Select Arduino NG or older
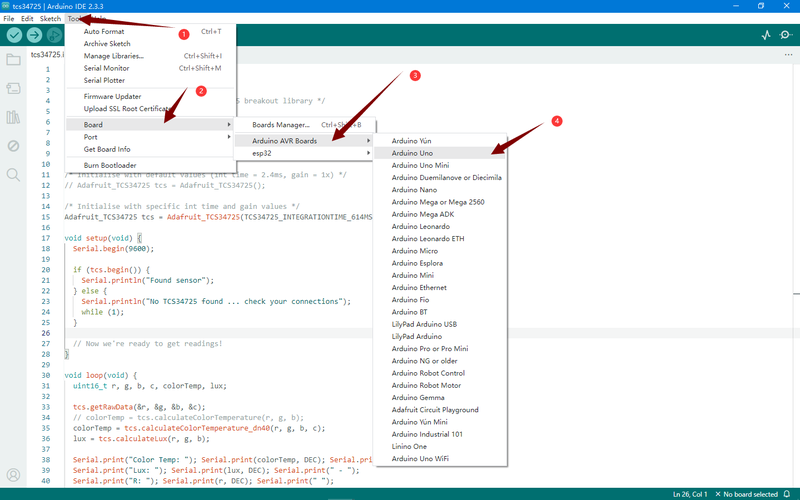Screen dimensions: 800x500 click(440, 361)
